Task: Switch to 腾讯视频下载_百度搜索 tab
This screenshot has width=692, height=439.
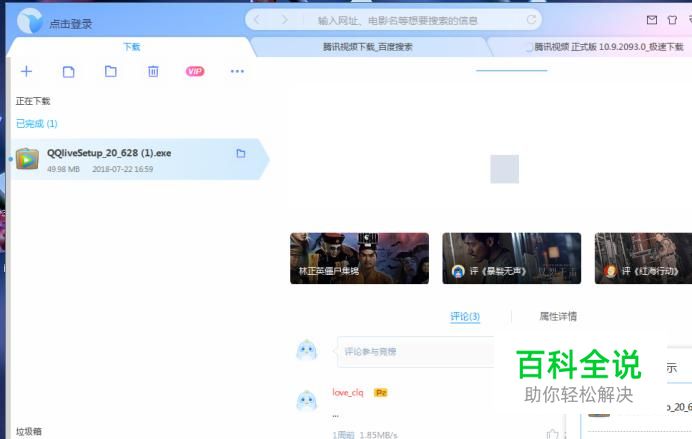Action: [368, 47]
